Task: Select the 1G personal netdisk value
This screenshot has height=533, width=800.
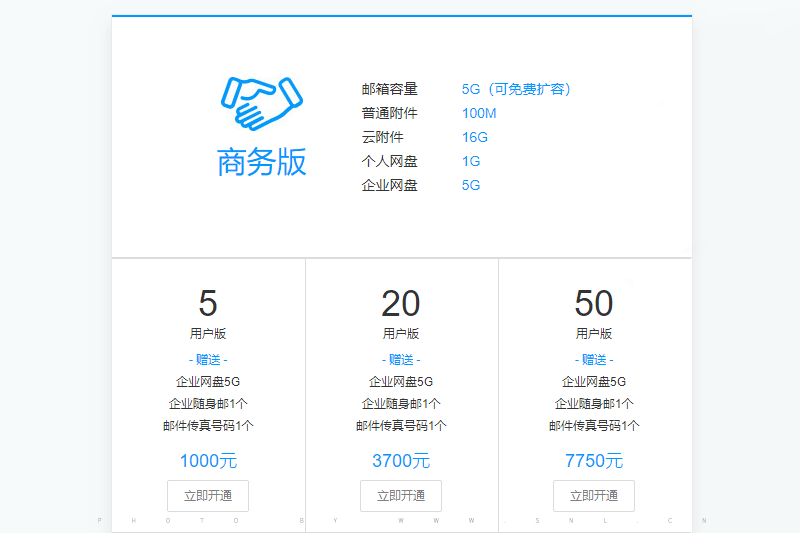Action: 471,161
